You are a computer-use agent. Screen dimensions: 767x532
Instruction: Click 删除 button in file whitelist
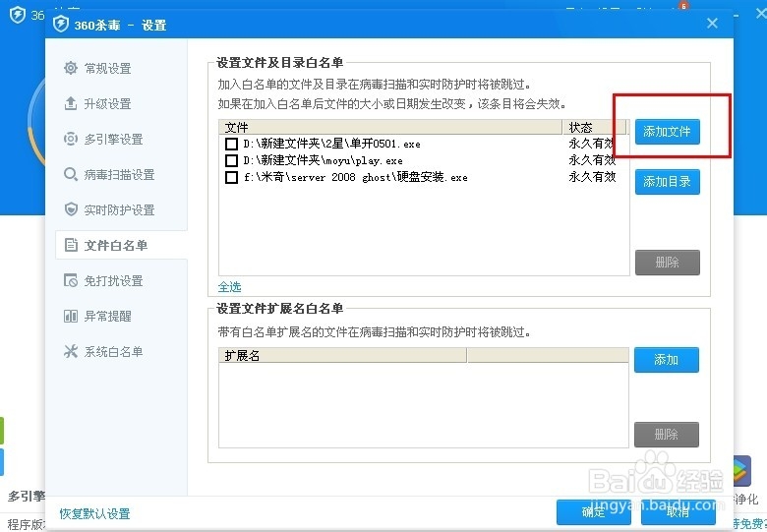coord(668,263)
